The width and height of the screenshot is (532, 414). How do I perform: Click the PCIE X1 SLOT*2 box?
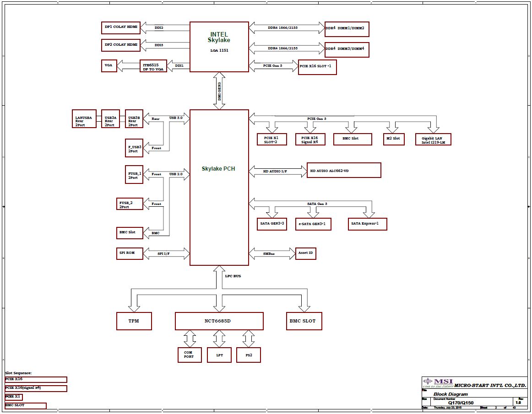[x=272, y=139]
